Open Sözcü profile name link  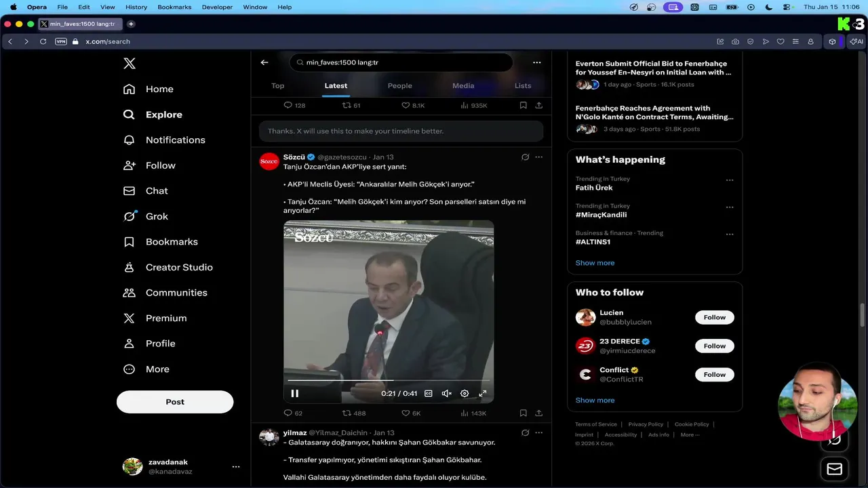(x=294, y=157)
